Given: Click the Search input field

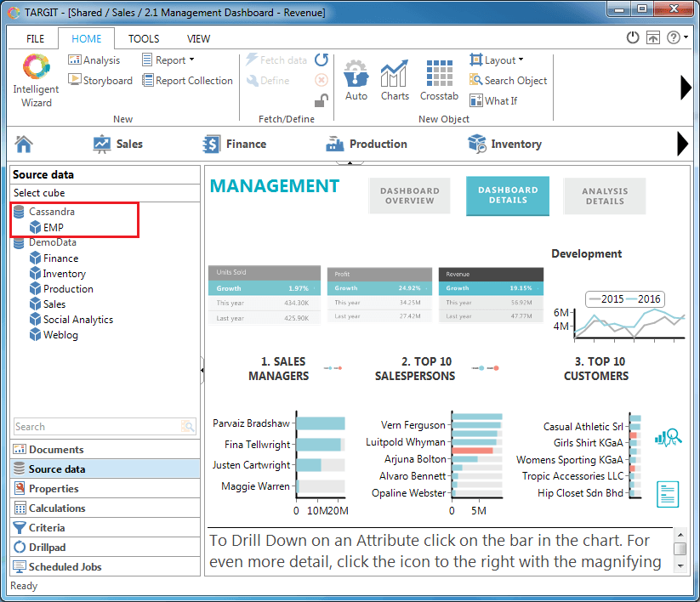Looking at the screenshot, I should (96, 427).
